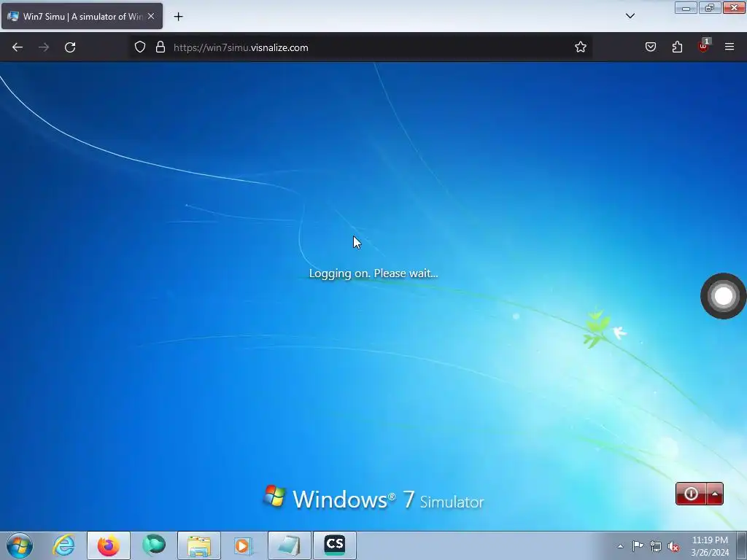Open the network status tray icon
Screen dimensions: 747x560
pos(656,546)
